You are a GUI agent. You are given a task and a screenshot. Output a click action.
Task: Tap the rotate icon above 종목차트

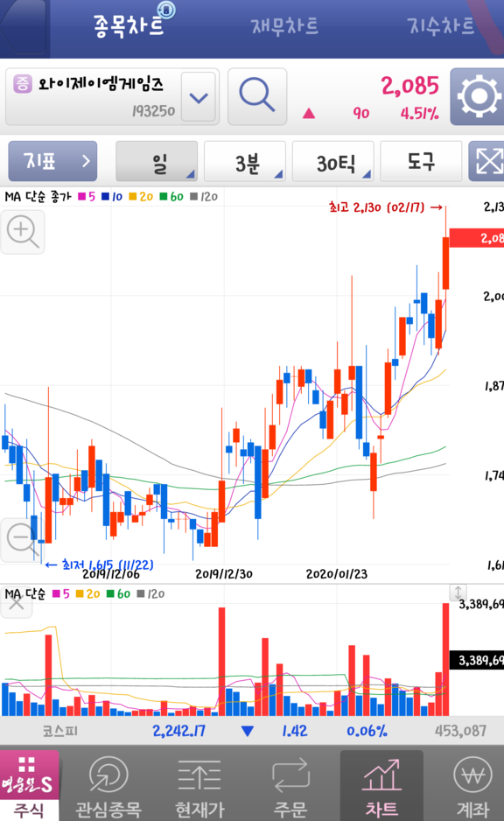point(166,9)
